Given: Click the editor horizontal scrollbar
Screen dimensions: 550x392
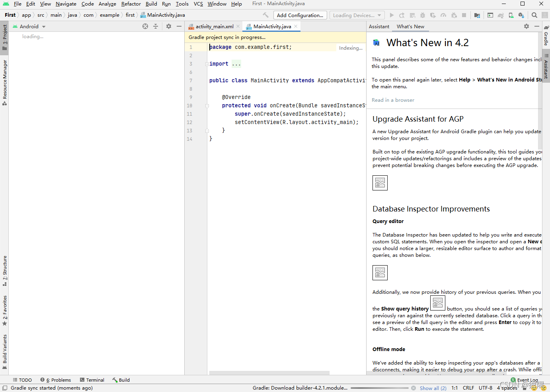Looking at the screenshot, I should (x=269, y=373).
